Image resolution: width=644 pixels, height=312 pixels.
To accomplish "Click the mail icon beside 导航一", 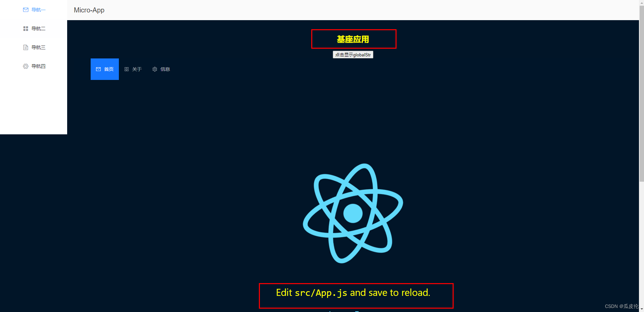I will pyautogui.click(x=26, y=10).
